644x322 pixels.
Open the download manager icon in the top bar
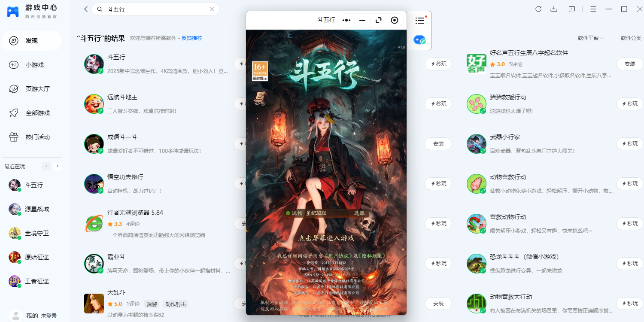[554, 9]
